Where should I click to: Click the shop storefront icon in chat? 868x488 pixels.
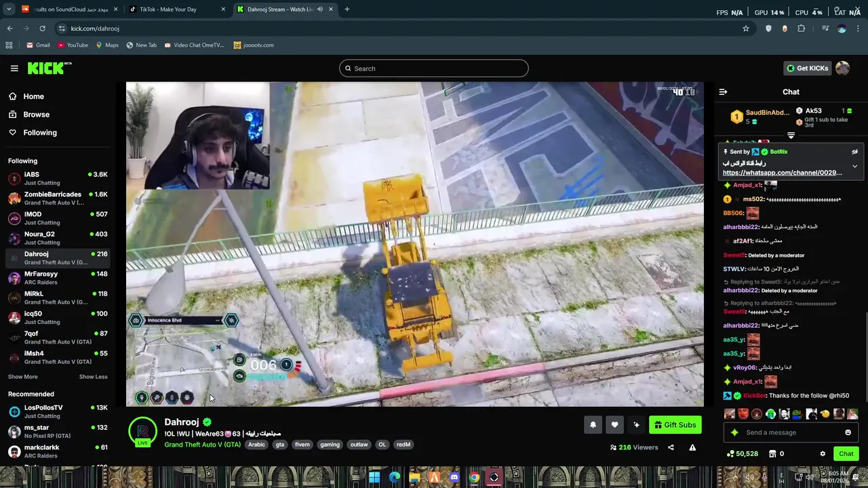click(x=772, y=453)
